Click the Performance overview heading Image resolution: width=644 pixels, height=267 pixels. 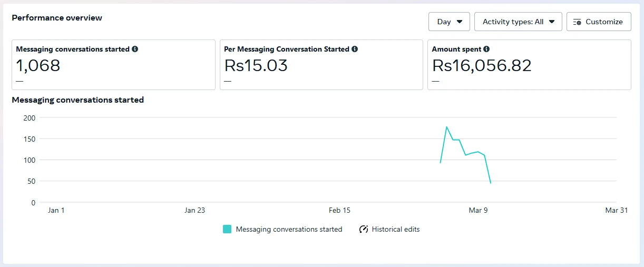(57, 17)
